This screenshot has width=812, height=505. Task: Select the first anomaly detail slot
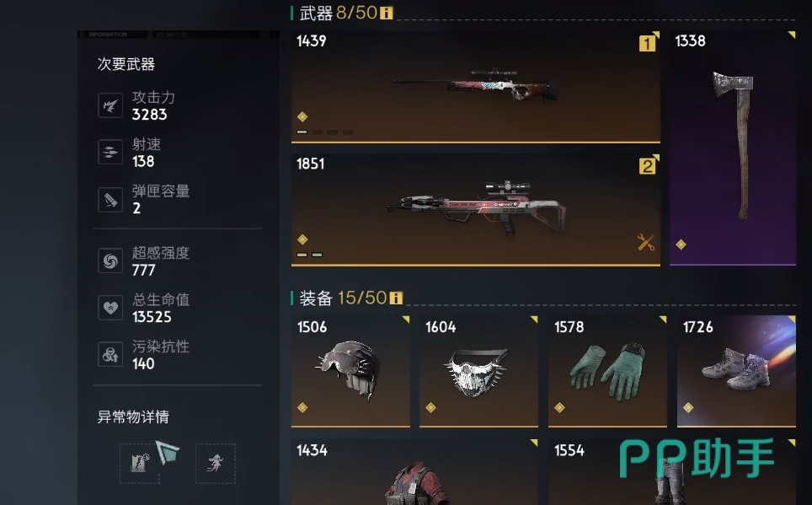tap(140, 464)
